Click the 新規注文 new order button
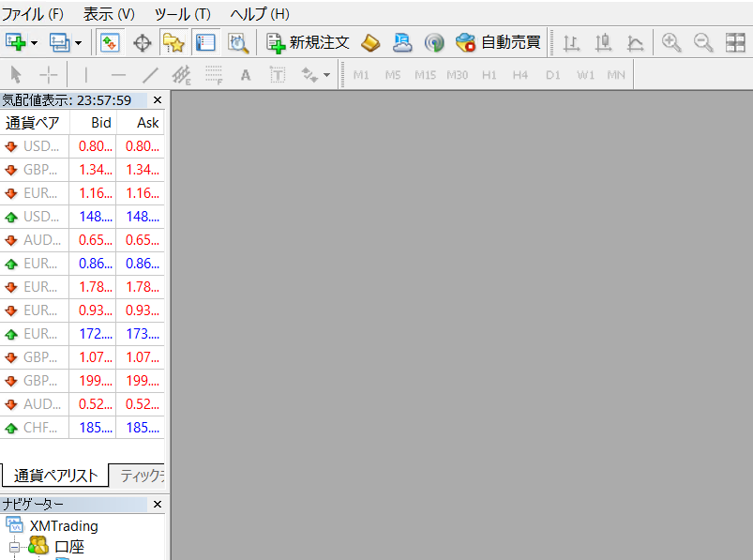This screenshot has height=560, width=753. 308,42
